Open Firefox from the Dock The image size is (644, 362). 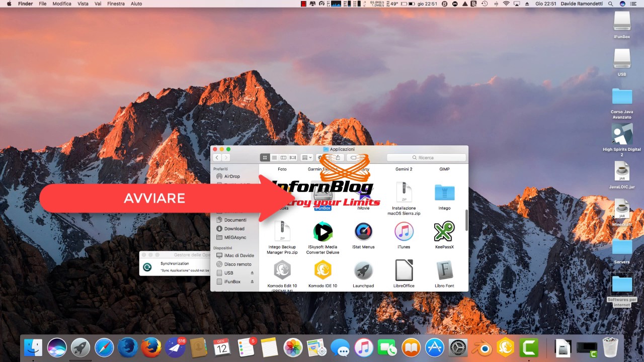pyautogui.click(x=151, y=347)
